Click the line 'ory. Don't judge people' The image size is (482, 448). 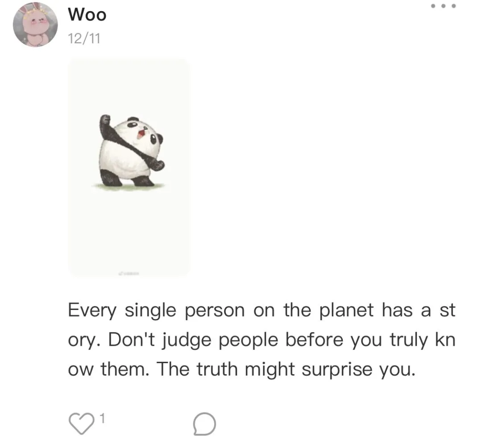click(173, 340)
